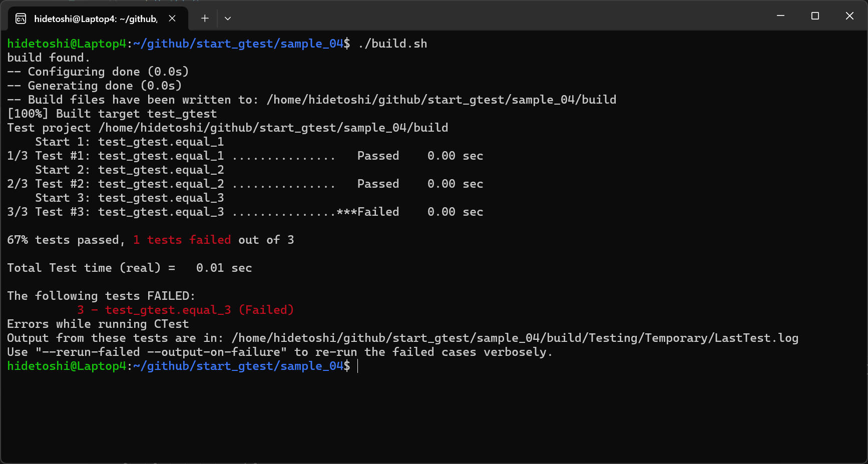Click 'Start 1: test_gtest.equal_1' line
The image size is (868, 464).
130,142
